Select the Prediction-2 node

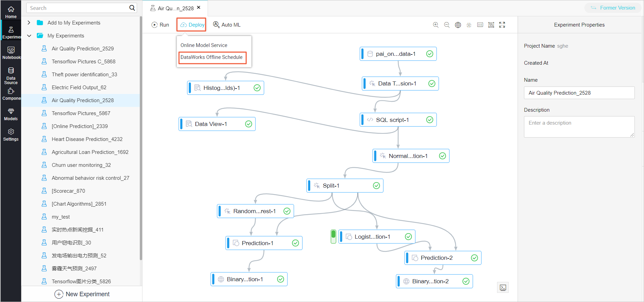(443, 258)
